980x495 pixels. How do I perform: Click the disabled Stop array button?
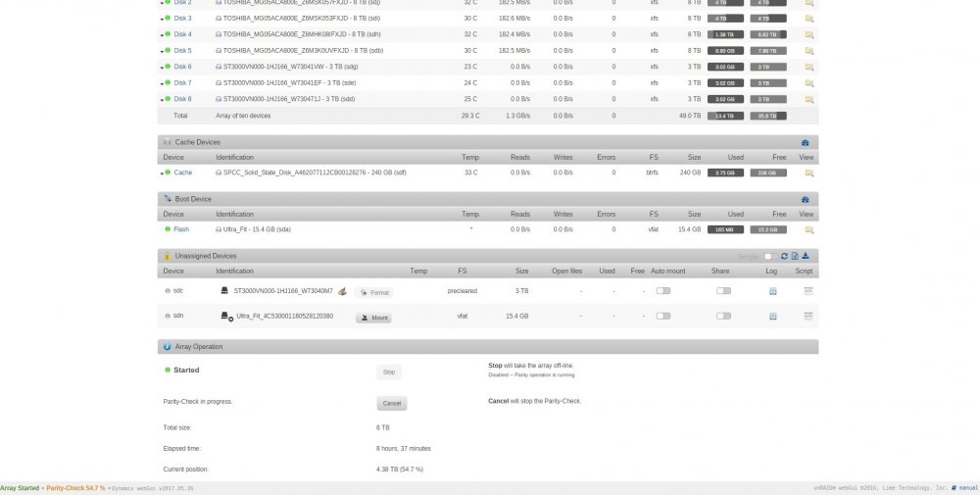[x=389, y=371]
